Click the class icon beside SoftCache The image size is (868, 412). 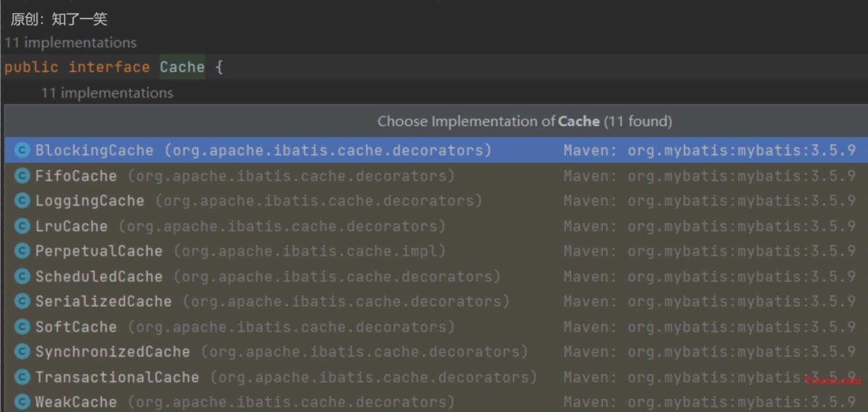(x=22, y=327)
